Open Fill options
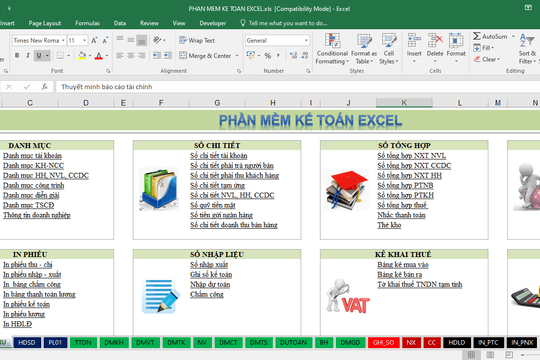Viewport: 540px width, 360px height. coord(484,48)
